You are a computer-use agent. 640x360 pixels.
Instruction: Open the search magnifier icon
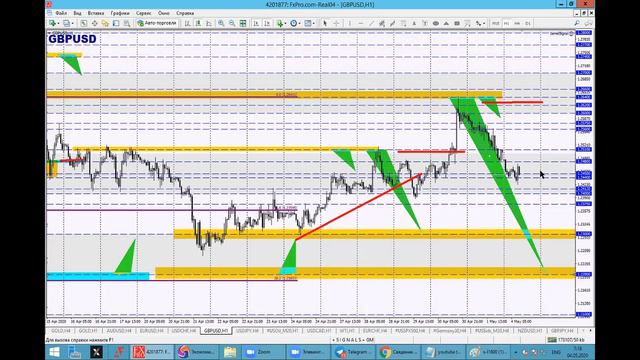[577, 23]
